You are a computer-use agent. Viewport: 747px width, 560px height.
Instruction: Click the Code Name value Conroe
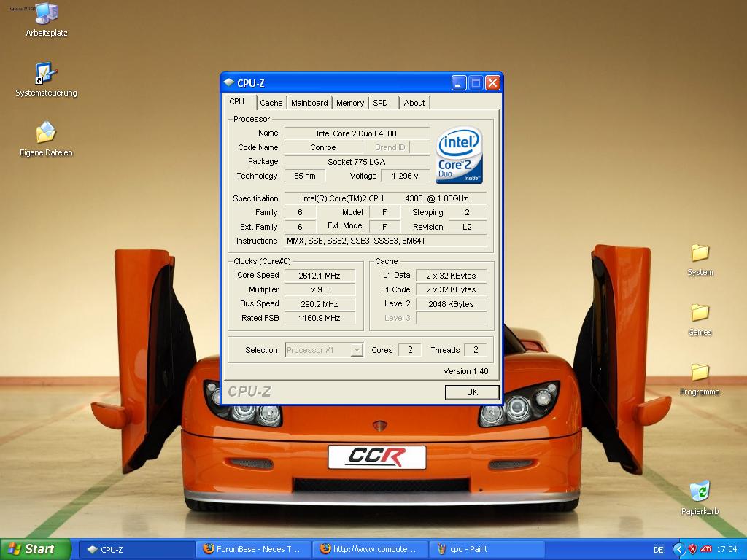[323, 147]
